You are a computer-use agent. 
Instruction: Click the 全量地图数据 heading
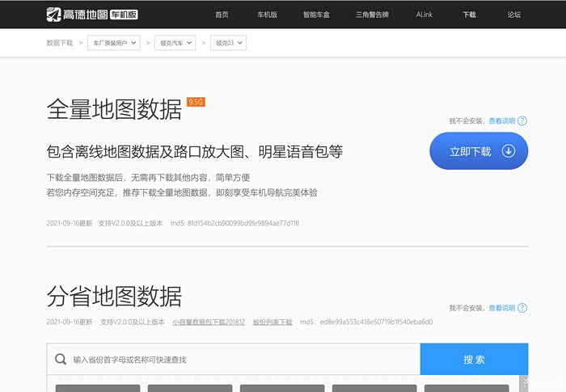114,109
